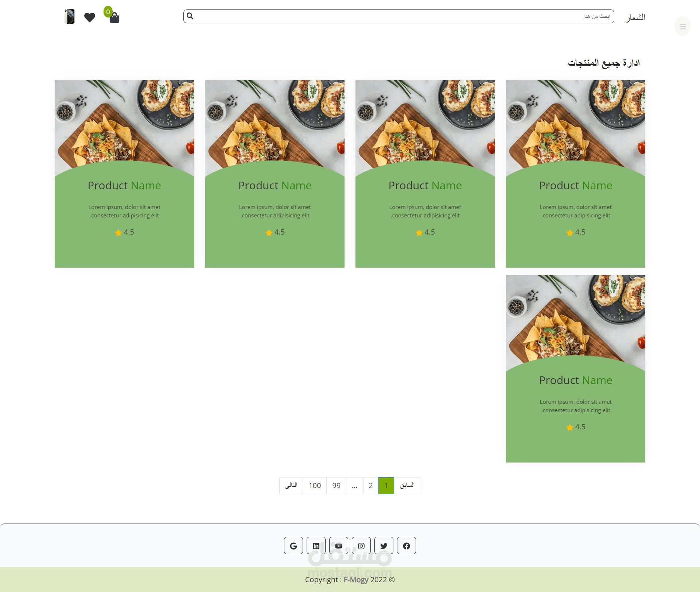The height and width of the screenshot is (592, 700).
Task: Go to pagination page 2
Action: (x=370, y=485)
